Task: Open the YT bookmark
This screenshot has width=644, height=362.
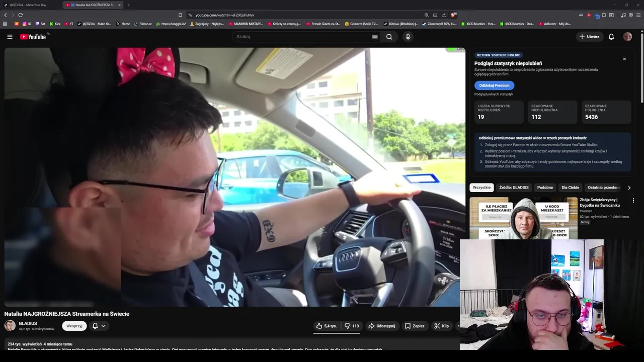Action: point(68,24)
